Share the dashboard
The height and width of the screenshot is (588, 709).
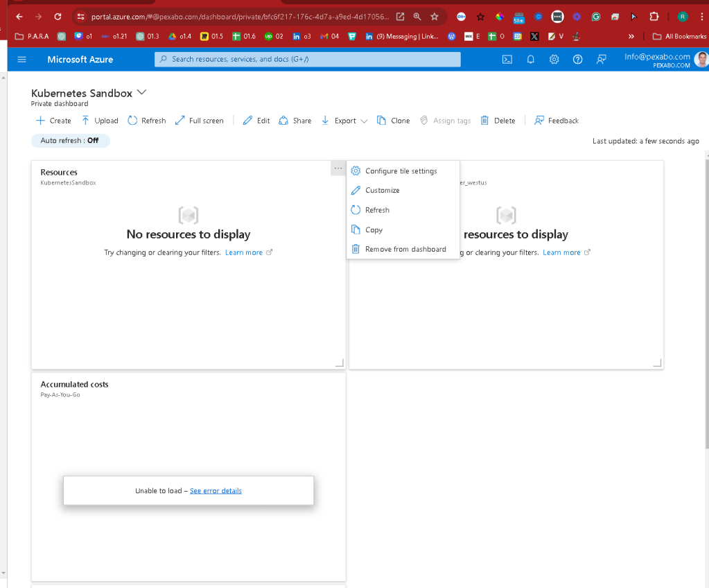tap(295, 121)
